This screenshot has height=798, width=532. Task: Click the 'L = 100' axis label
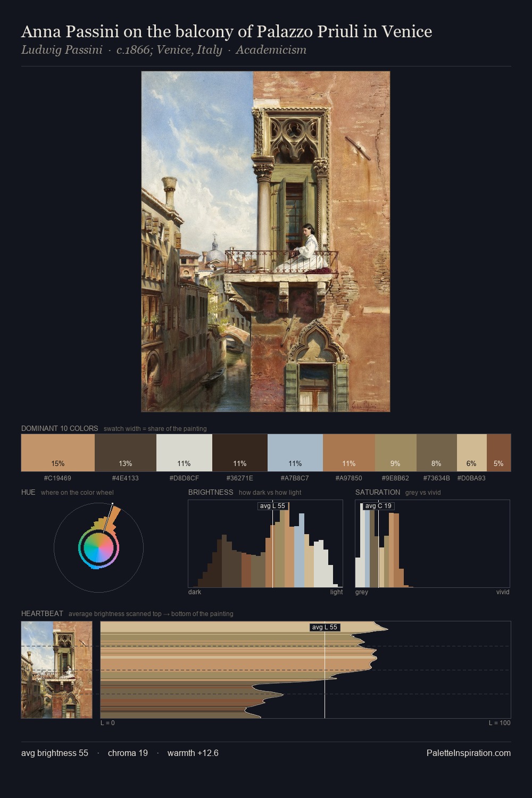[x=500, y=723]
